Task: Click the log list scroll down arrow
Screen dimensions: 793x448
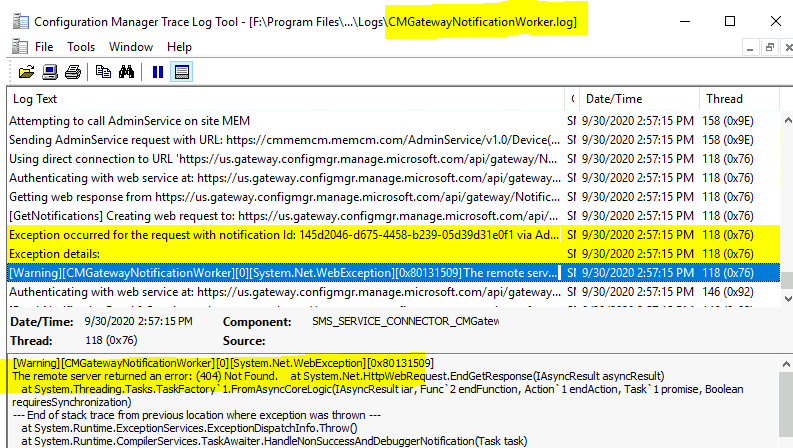Action: click(x=787, y=298)
